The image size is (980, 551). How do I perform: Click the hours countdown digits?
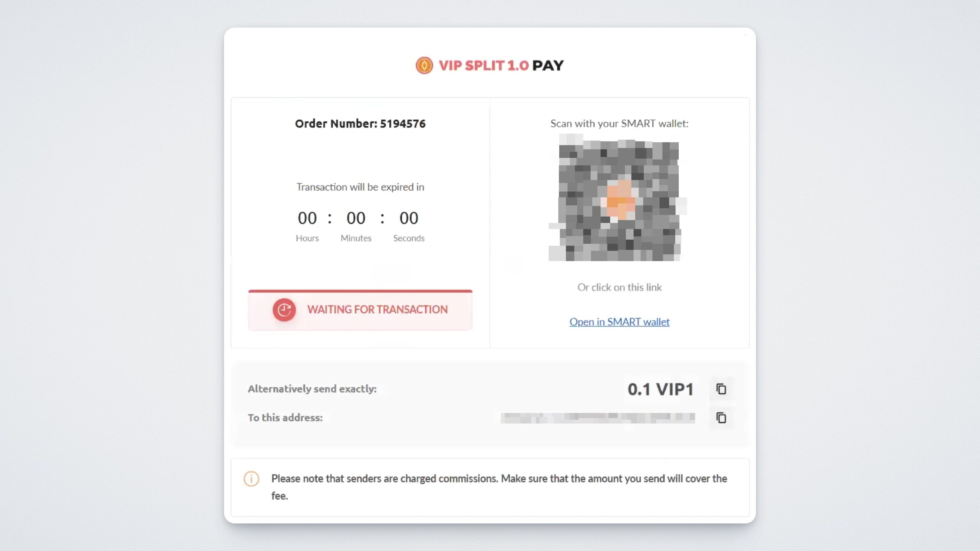307,218
